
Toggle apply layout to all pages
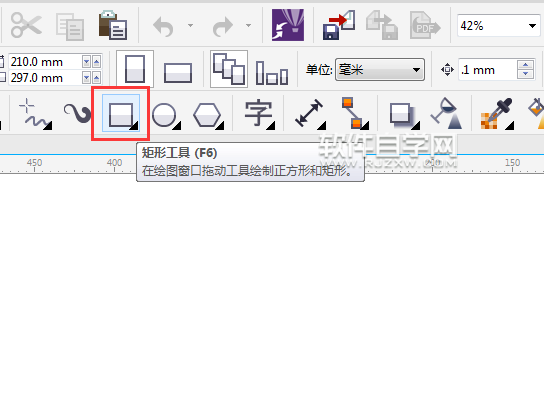click(x=229, y=69)
